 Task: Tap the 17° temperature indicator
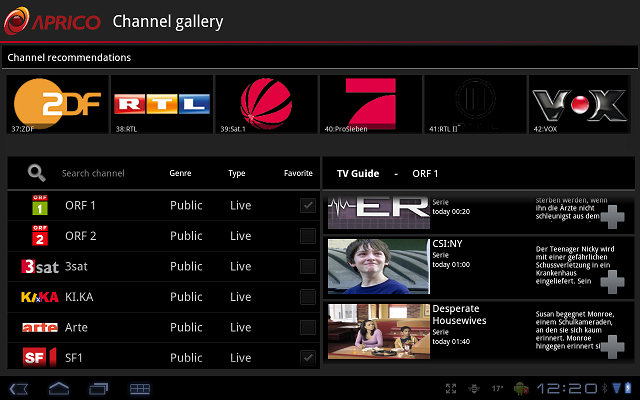coord(497,389)
